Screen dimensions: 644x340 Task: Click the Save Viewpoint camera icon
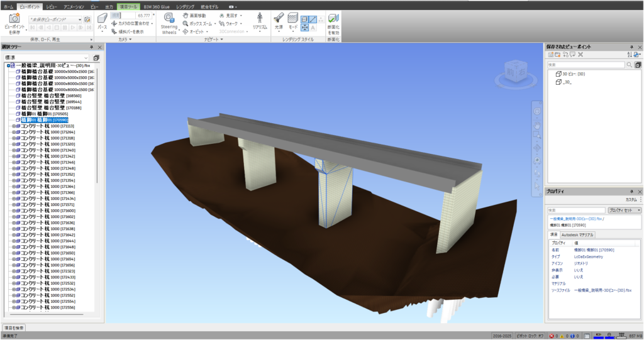pos(14,18)
